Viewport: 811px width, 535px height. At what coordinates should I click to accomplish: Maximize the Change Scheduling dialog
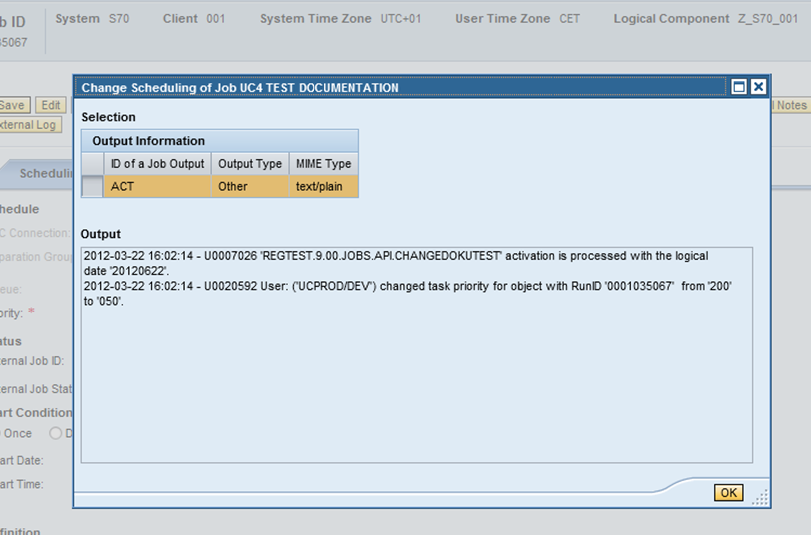[x=739, y=87]
